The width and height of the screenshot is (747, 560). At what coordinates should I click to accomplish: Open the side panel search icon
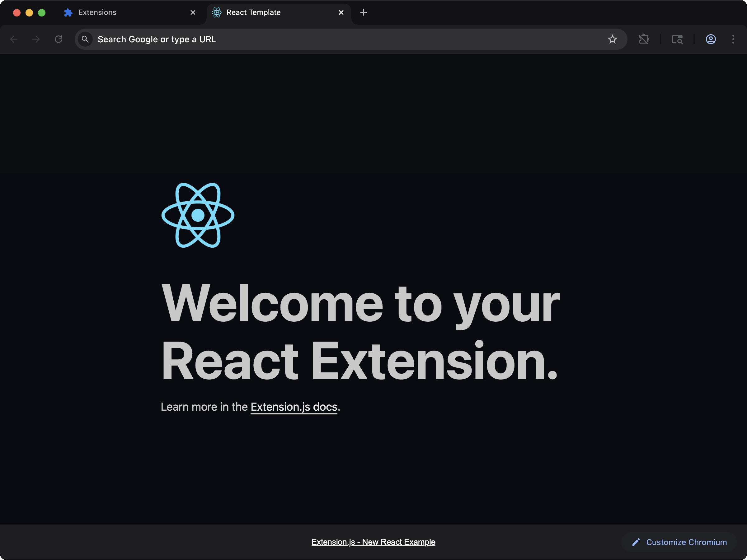click(677, 39)
